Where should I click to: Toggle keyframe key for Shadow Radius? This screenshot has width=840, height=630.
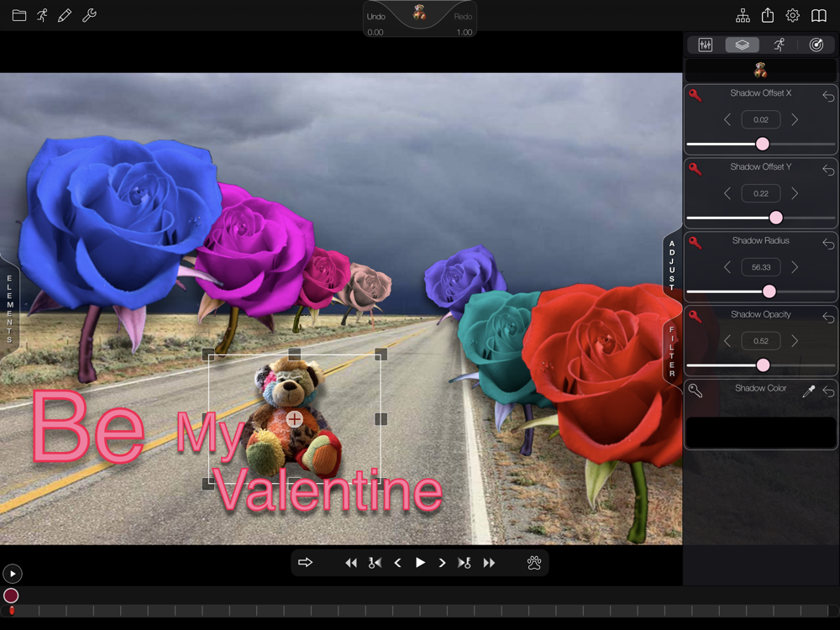[696, 243]
